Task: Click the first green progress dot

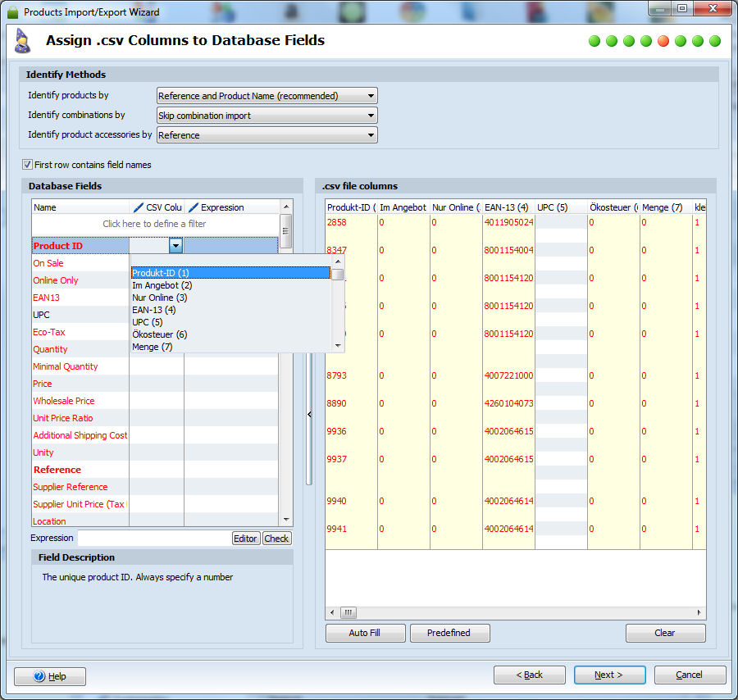Action: (594, 41)
